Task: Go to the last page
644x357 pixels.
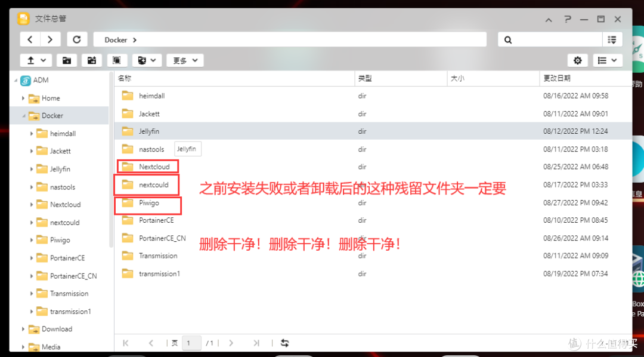Action: 256,343
